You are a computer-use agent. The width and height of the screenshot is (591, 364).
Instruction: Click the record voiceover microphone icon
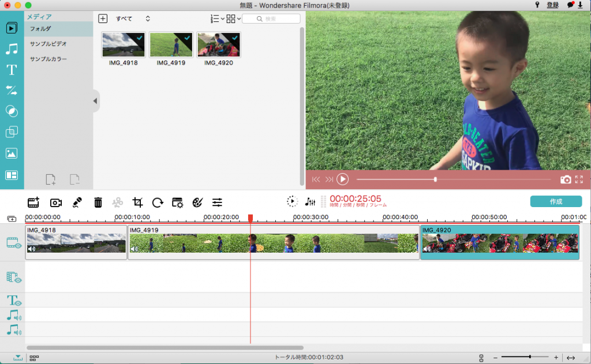(77, 202)
